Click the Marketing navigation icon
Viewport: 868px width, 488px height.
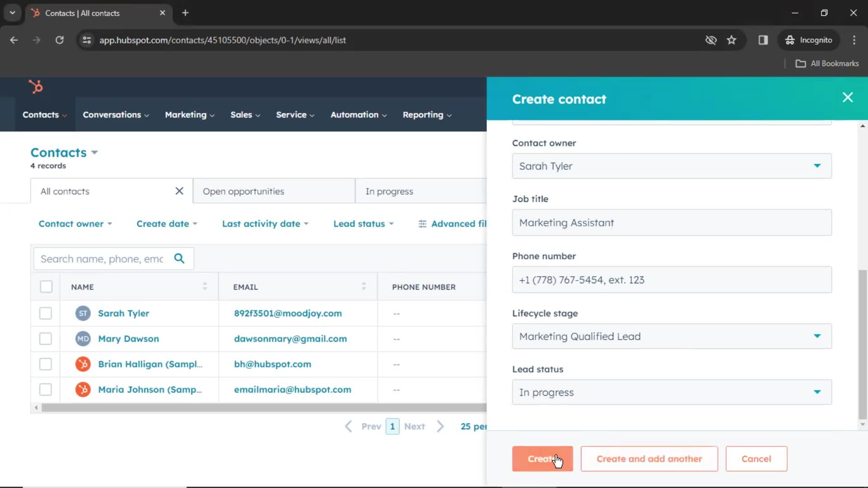click(185, 114)
